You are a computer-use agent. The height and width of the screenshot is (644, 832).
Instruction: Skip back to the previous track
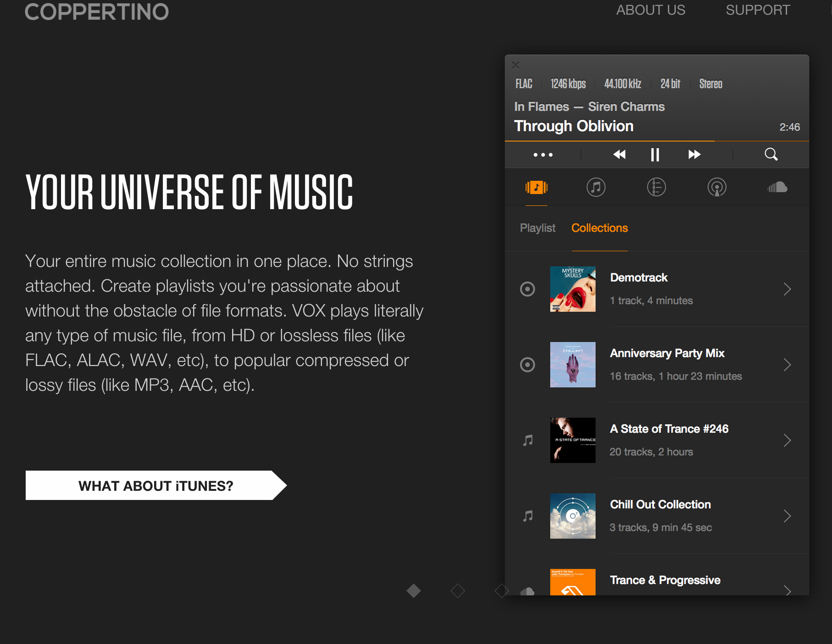pyautogui.click(x=620, y=155)
